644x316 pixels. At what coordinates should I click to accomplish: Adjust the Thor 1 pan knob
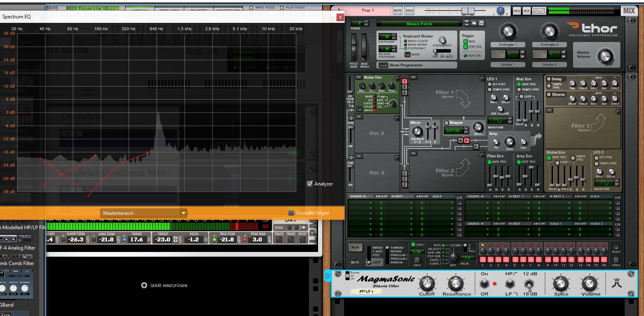click(x=501, y=11)
